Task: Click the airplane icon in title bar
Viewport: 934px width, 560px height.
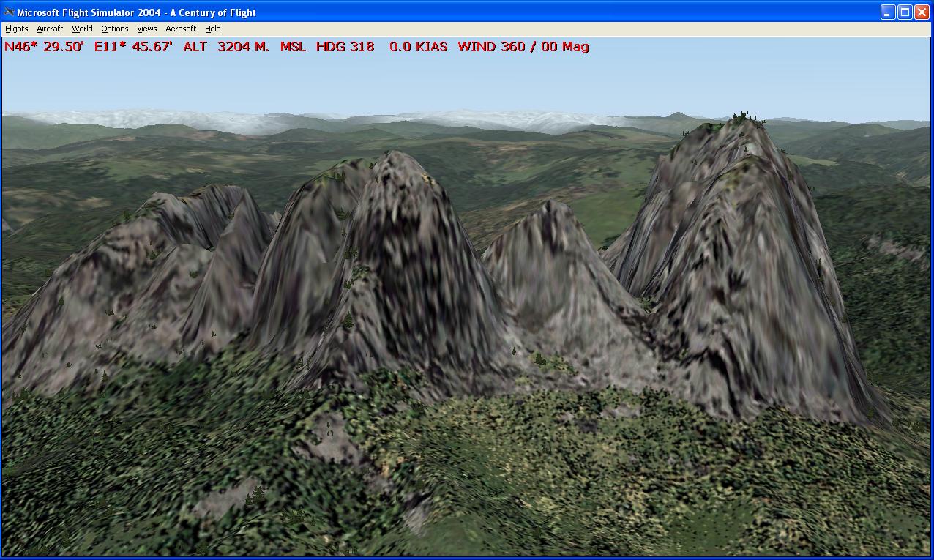Action: click(9, 12)
